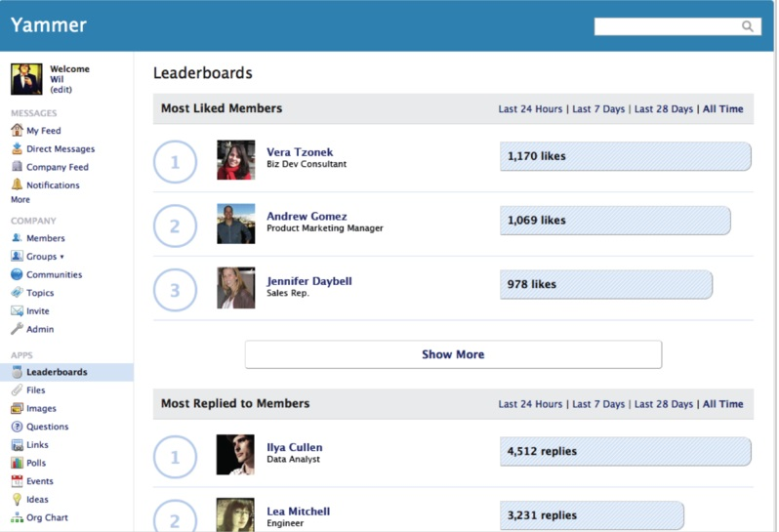Open the Questions app

[x=48, y=427]
